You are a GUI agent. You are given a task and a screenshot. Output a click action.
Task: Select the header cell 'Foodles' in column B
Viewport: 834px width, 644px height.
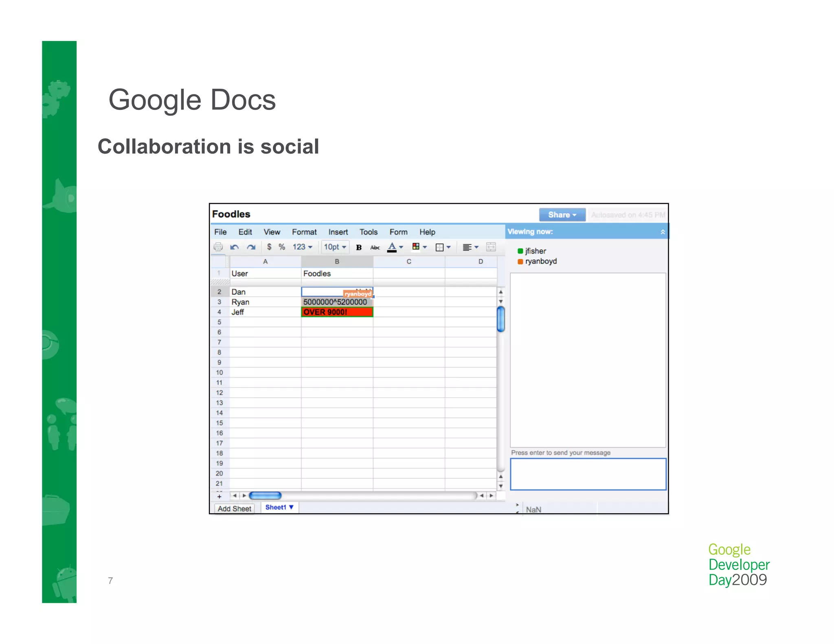337,274
